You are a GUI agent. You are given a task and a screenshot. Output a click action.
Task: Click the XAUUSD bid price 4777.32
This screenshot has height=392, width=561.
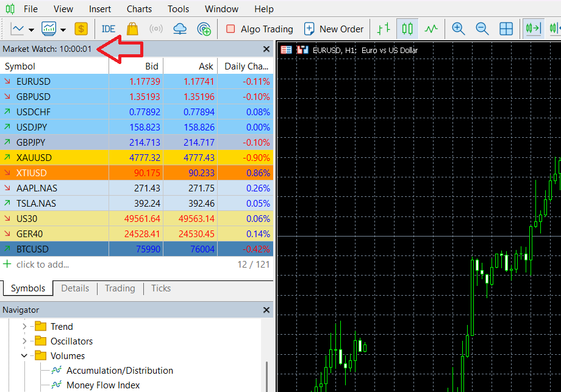tap(145, 158)
